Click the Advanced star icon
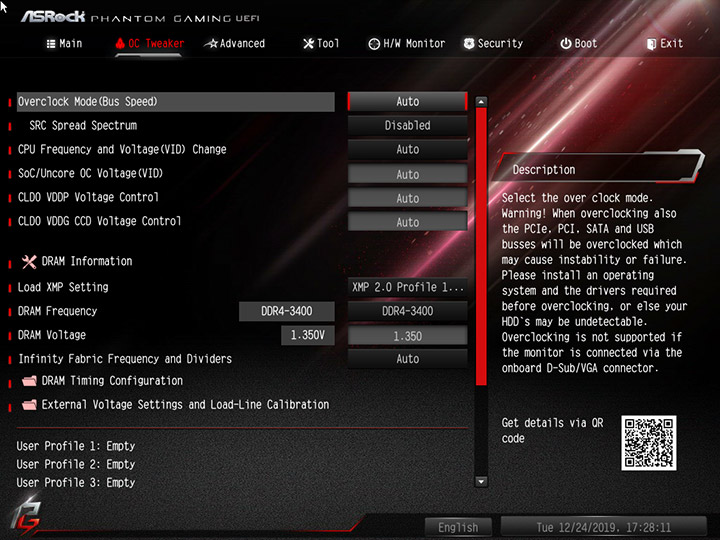Screen dimensions: 720x540 [211, 44]
